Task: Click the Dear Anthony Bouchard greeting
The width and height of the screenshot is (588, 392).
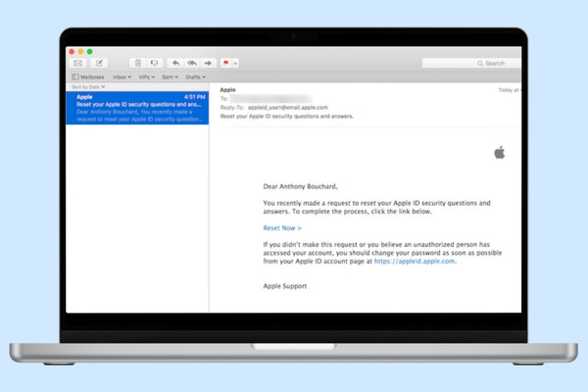Action: pyautogui.click(x=300, y=186)
